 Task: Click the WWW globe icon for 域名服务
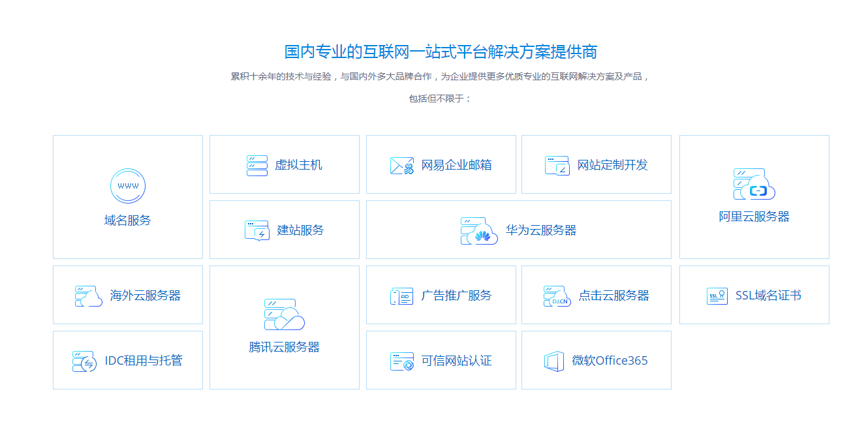coord(127,186)
